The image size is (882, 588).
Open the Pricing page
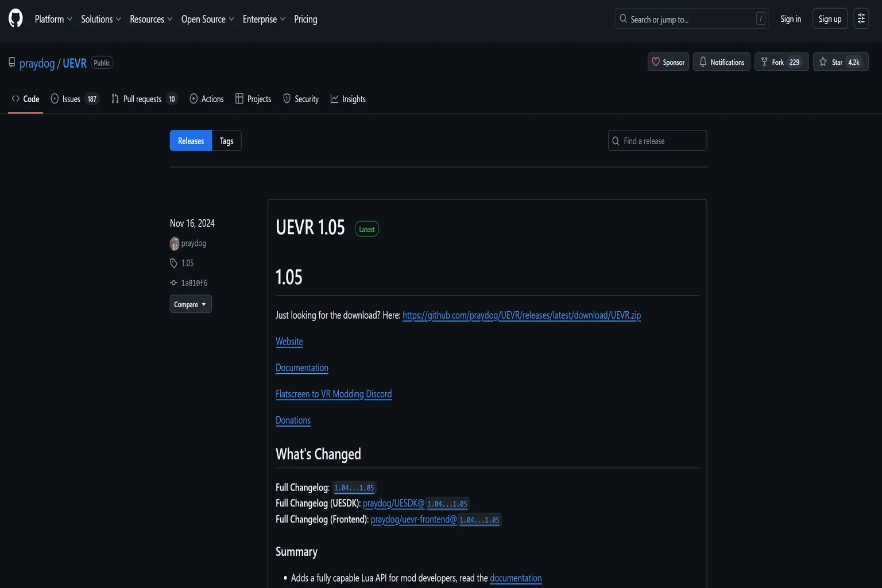305,19
